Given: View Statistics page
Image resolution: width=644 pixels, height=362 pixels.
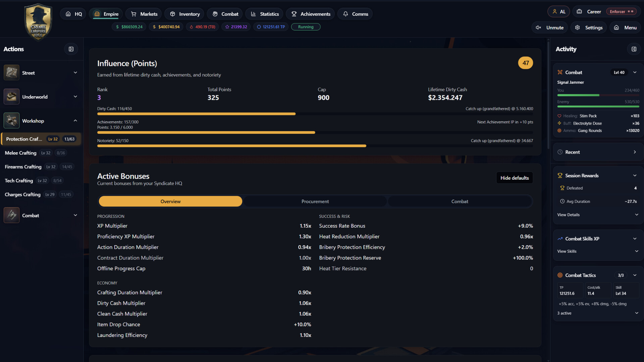Looking at the screenshot, I should tap(264, 14).
